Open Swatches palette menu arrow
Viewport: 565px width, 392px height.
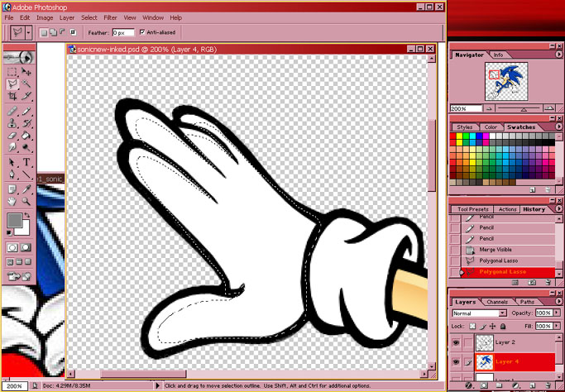click(558, 127)
